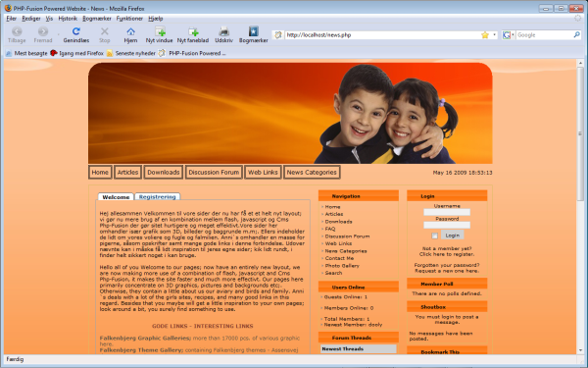Image resolution: width=588 pixels, height=368 pixels.
Task: Click the Articles site nav button
Action: [127, 172]
